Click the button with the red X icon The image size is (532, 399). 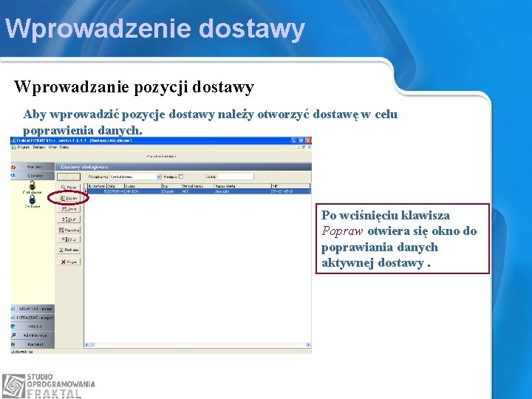coord(69,262)
